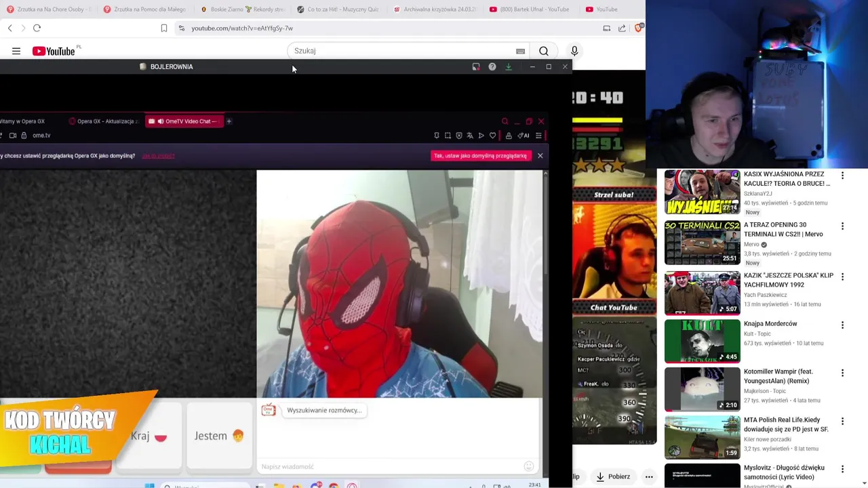Open the OmeTV Video Chat tab in Opera GX

pos(184,121)
